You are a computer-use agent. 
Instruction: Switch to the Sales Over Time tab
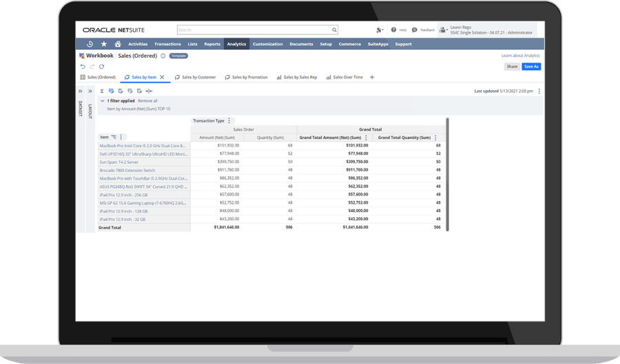[344, 77]
